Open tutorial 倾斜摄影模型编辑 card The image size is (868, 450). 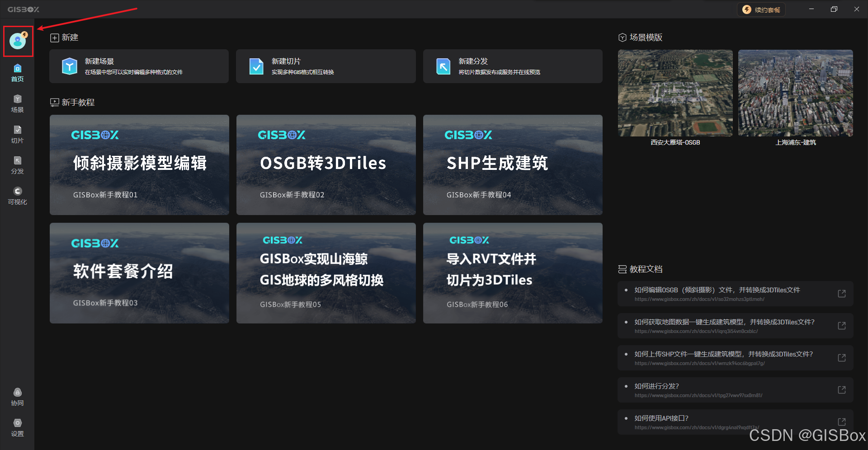pos(139,165)
